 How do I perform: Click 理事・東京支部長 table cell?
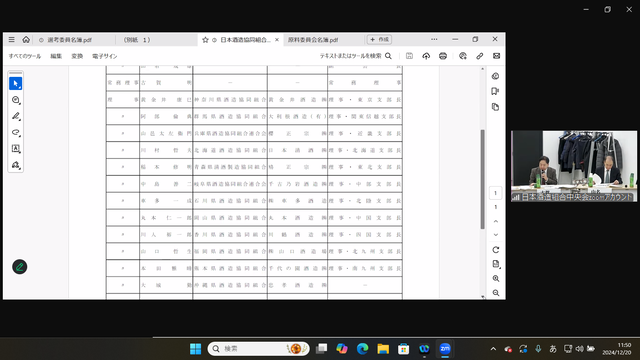tap(365, 100)
